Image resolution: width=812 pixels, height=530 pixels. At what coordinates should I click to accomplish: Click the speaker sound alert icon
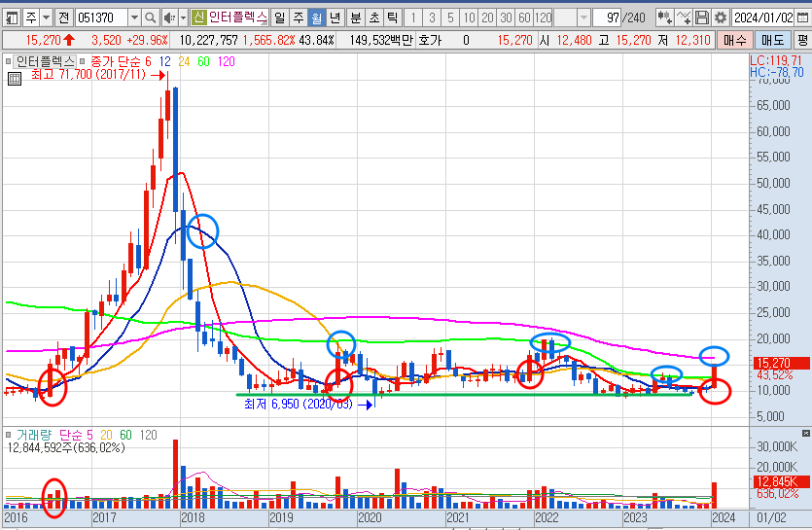click(x=169, y=18)
